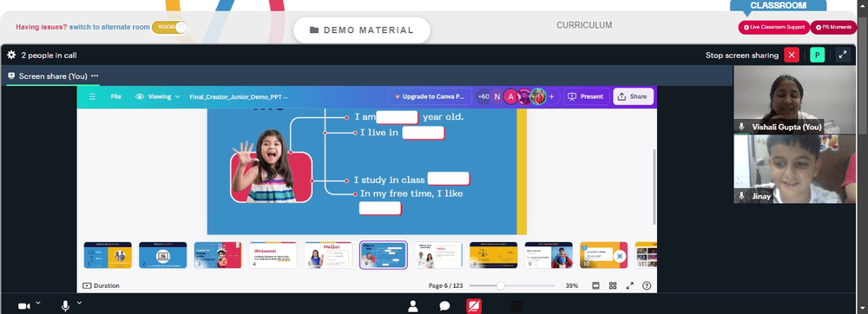Open microphone options chevron
The image size is (868, 314).
point(79,303)
